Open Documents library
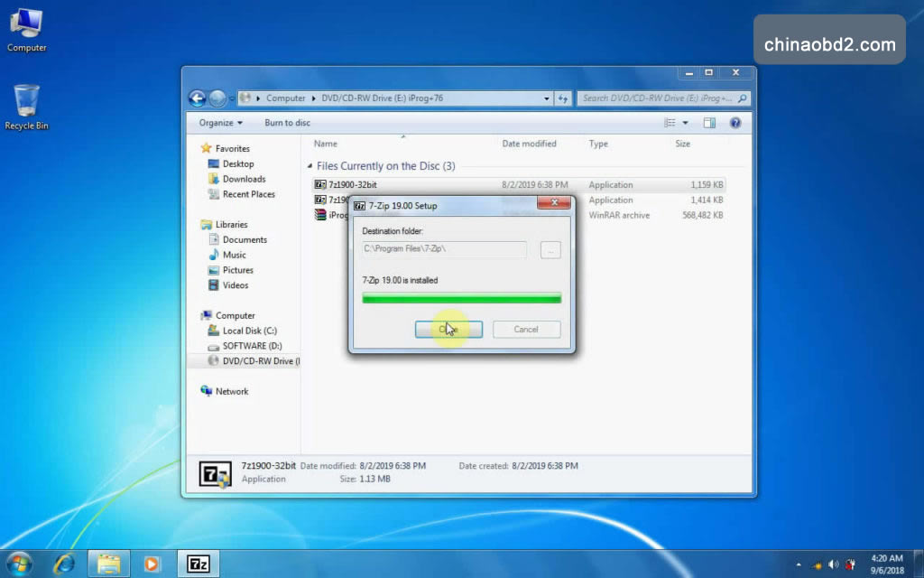The image size is (924, 578). pyautogui.click(x=245, y=239)
